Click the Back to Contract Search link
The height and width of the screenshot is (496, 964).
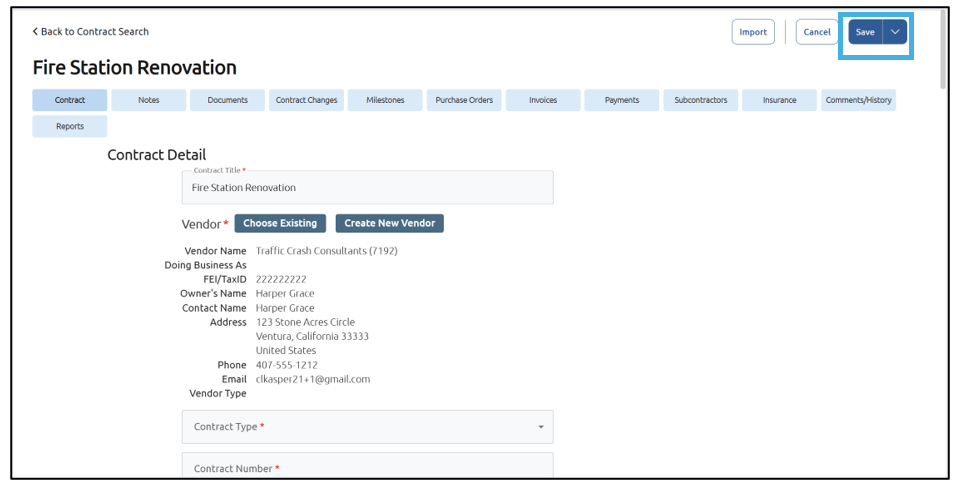coord(91,32)
